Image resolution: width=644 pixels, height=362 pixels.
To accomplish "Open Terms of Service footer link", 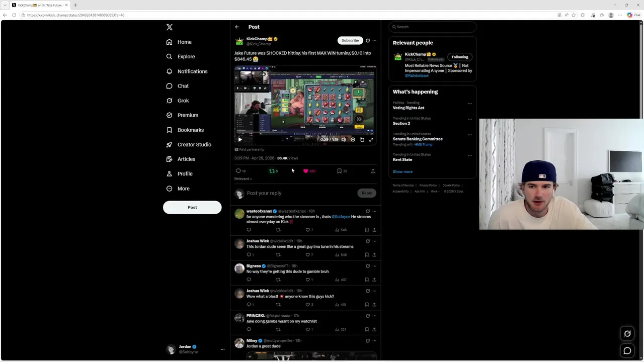I will 403,186.
